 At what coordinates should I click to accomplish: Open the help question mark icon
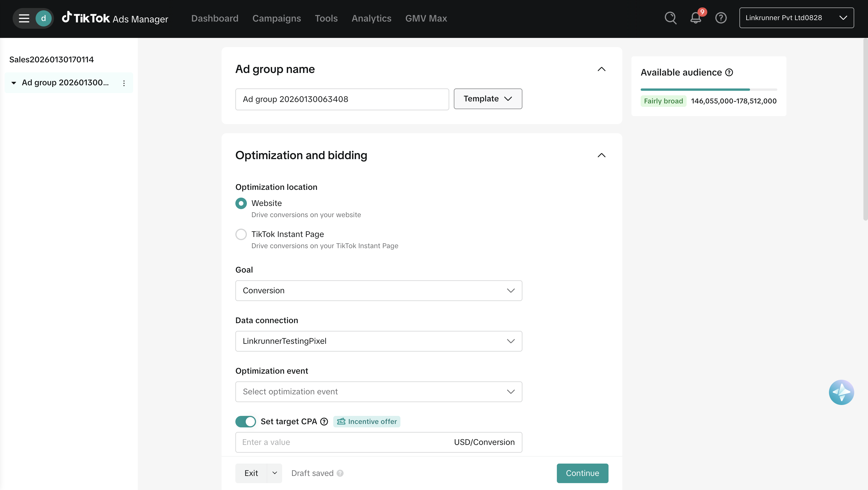pyautogui.click(x=721, y=18)
